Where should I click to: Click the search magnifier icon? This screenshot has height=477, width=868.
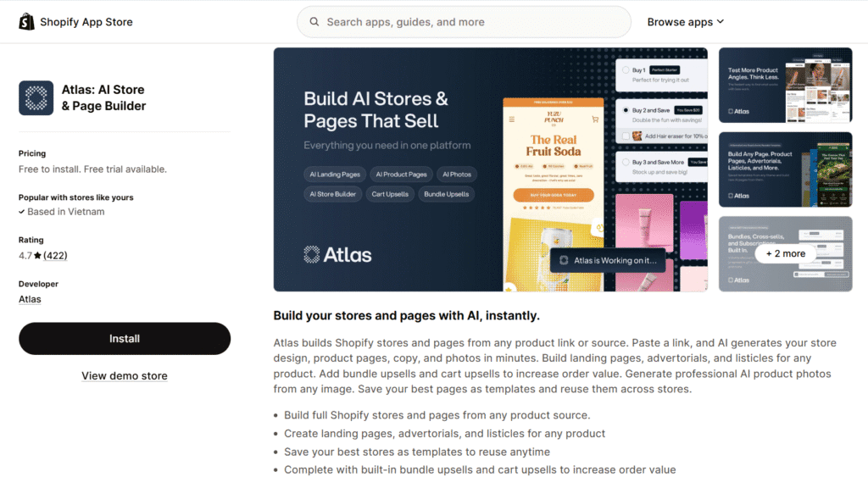pyautogui.click(x=314, y=22)
